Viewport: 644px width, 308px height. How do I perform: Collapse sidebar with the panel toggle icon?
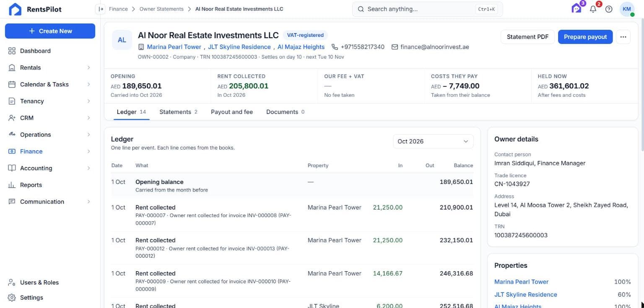(x=100, y=9)
